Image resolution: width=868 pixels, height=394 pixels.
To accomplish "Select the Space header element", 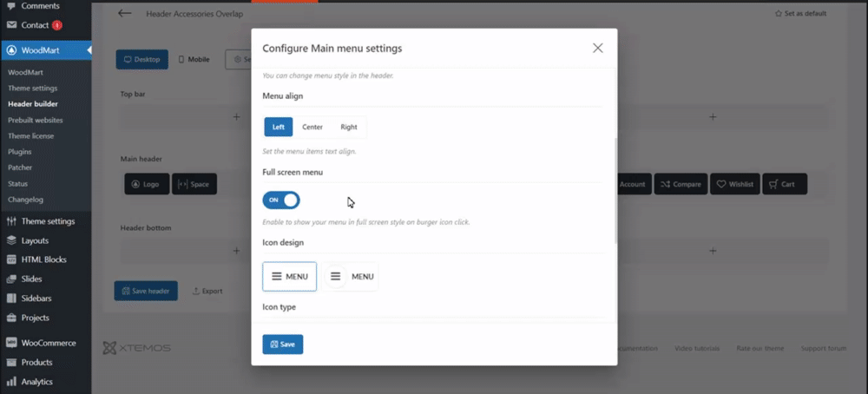I will (194, 184).
